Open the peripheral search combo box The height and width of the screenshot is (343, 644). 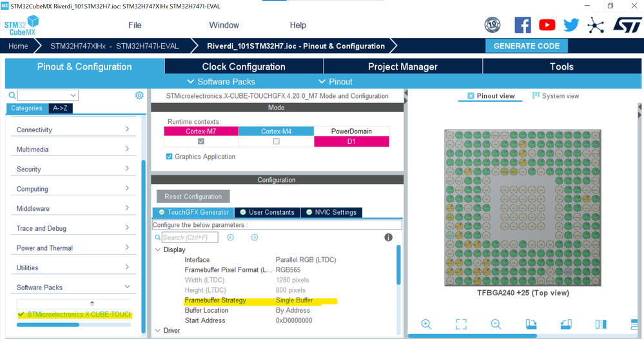[48, 95]
